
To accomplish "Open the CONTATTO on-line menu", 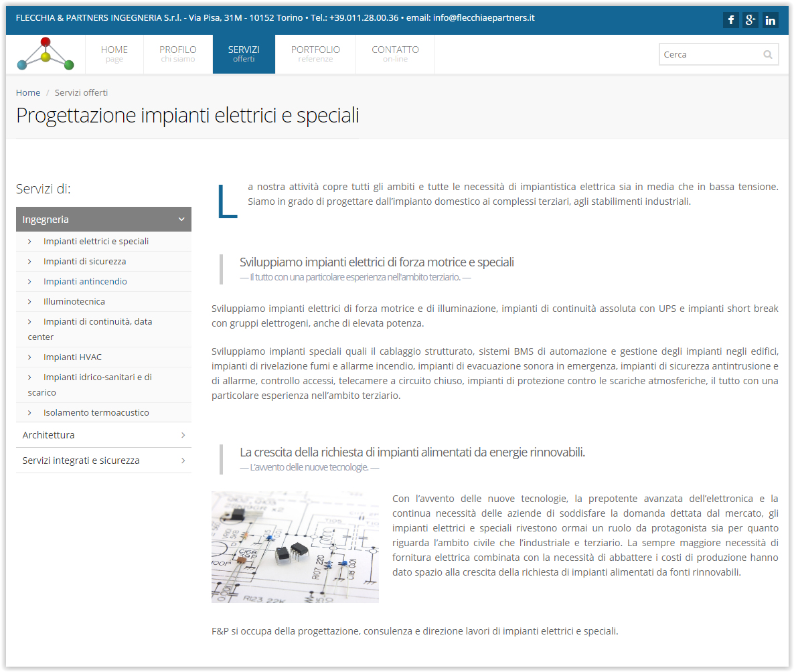I will tap(395, 54).
